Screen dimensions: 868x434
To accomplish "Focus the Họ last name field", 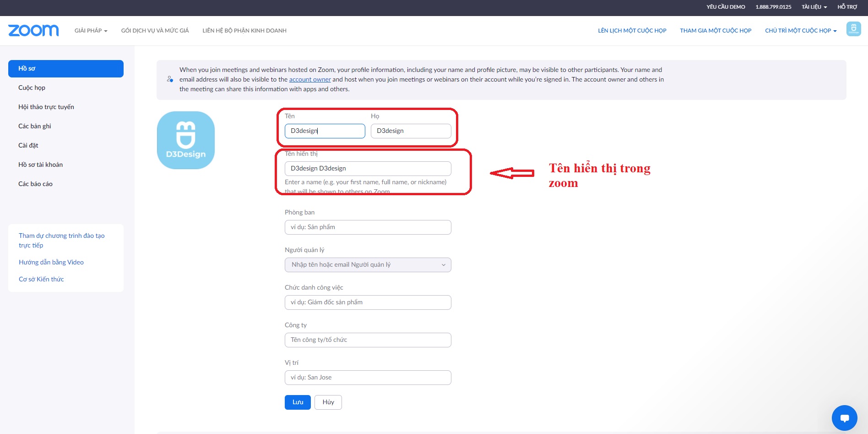I will 411,131.
